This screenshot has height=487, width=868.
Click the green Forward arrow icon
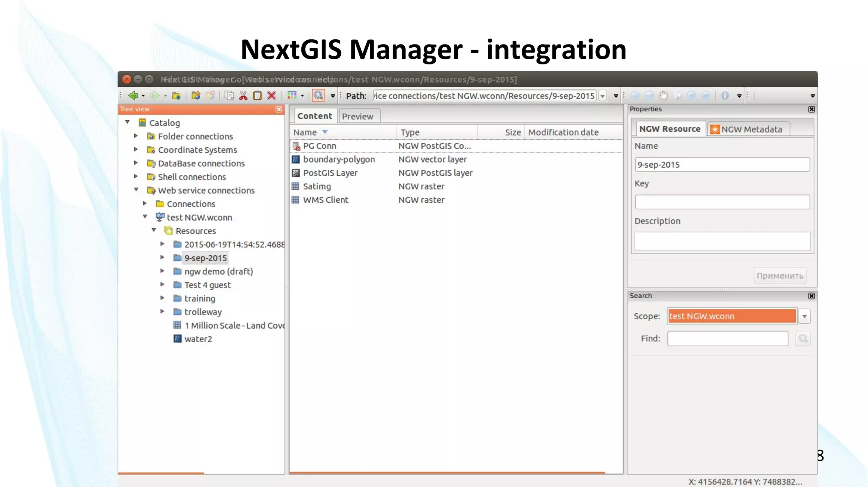155,96
